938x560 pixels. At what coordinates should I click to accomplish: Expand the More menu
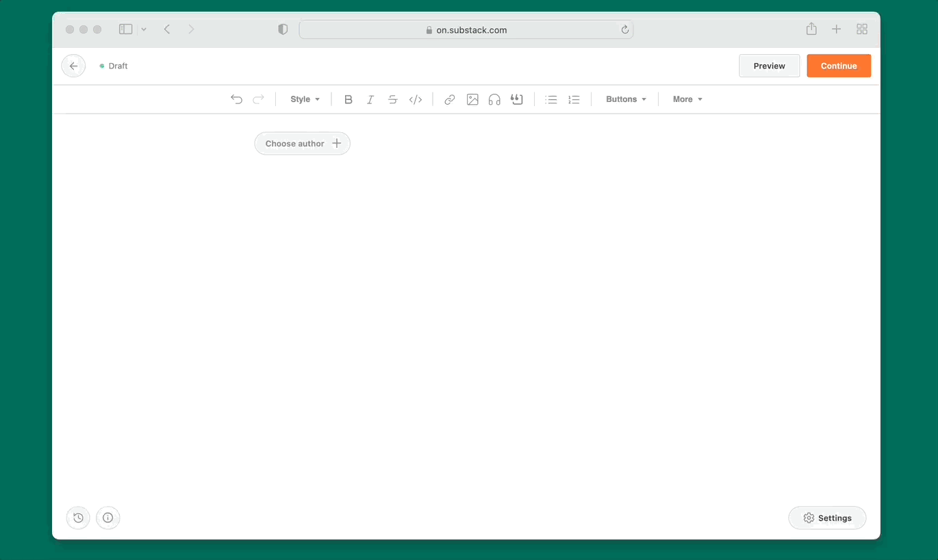click(686, 99)
